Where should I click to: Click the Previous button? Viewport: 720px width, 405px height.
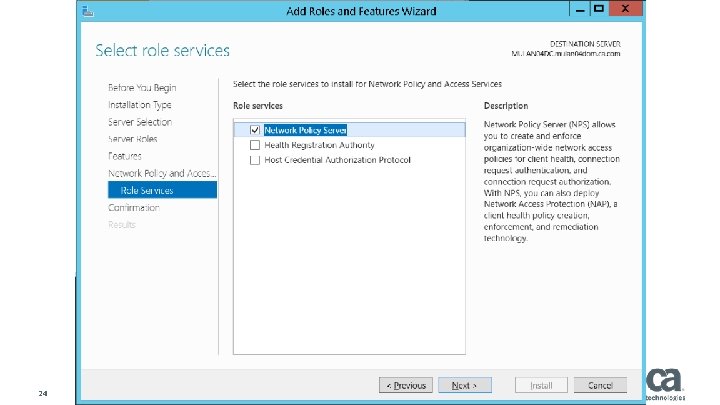(405, 385)
